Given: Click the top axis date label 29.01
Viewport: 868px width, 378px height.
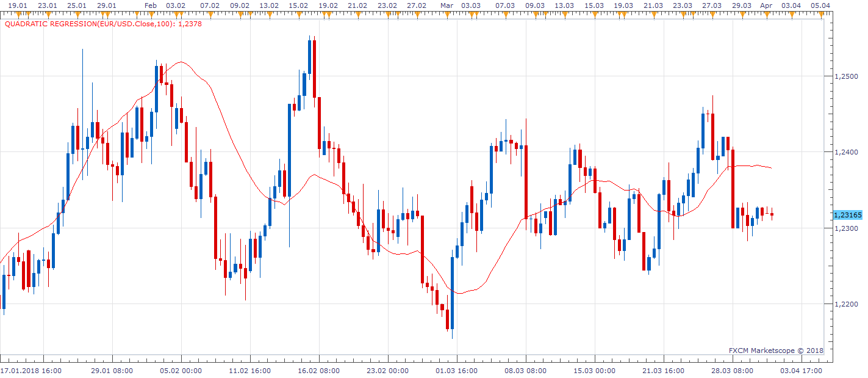Looking at the screenshot, I should click(x=107, y=5).
